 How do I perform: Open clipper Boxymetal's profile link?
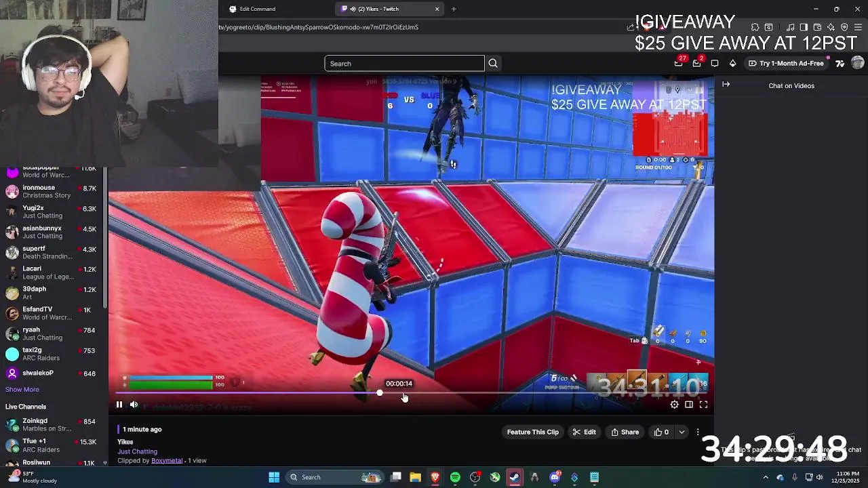pyautogui.click(x=167, y=460)
